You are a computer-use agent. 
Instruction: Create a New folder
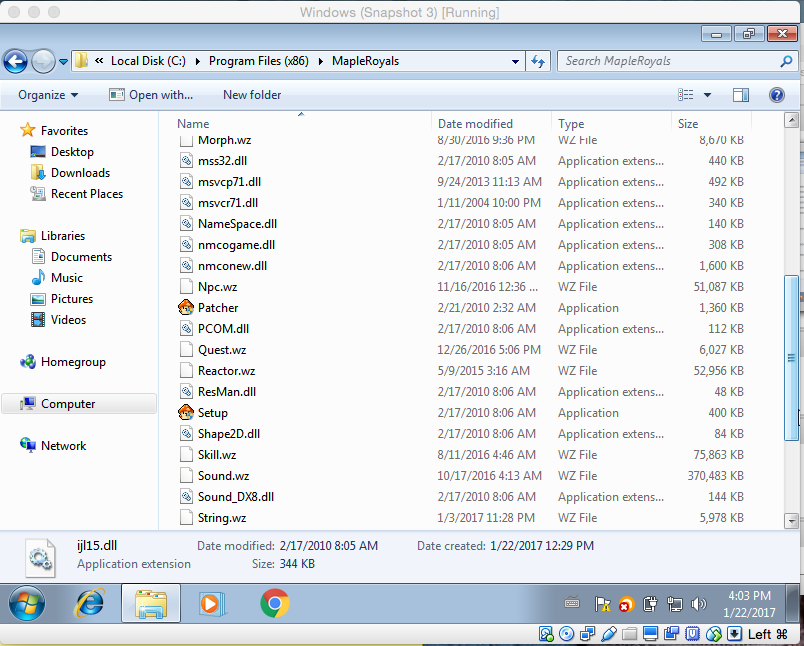pos(252,95)
